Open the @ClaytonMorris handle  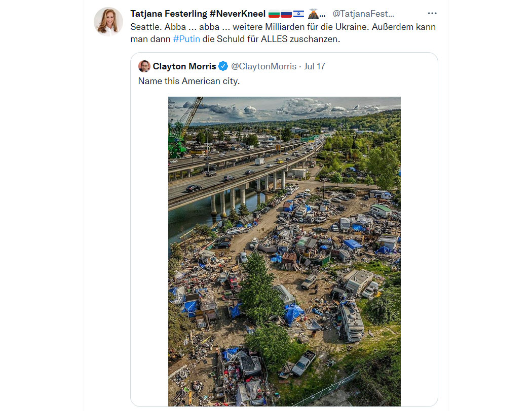point(263,66)
